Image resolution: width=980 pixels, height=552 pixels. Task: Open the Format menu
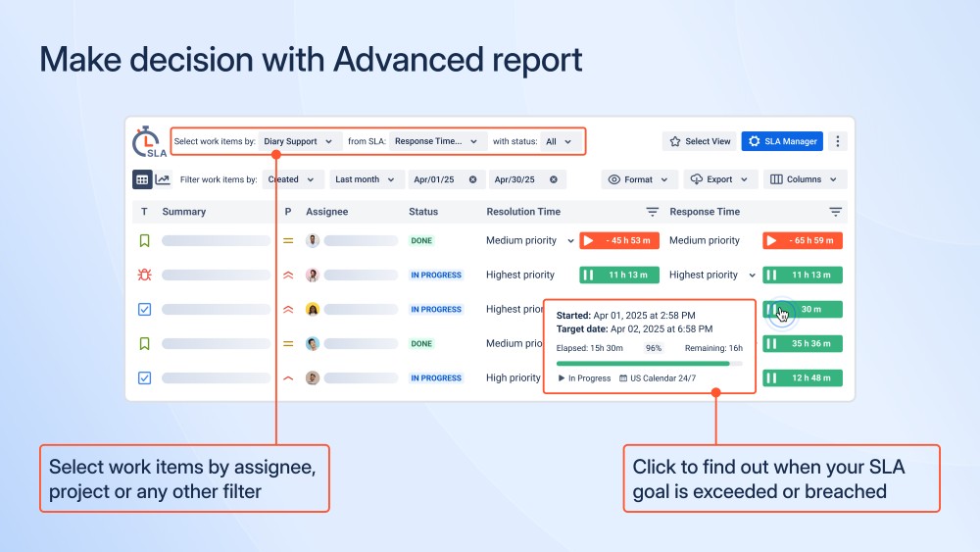(x=639, y=179)
